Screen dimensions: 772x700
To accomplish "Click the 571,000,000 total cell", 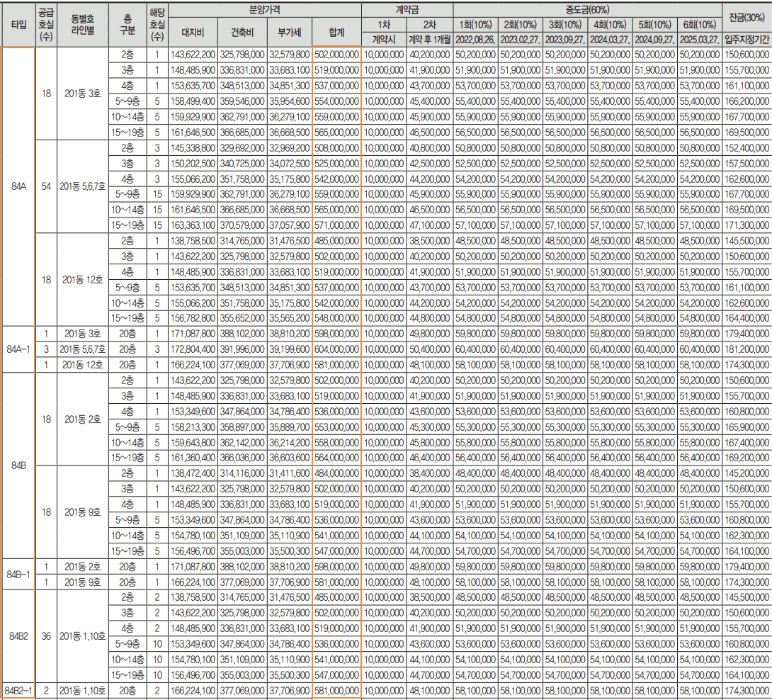I will point(336,225).
